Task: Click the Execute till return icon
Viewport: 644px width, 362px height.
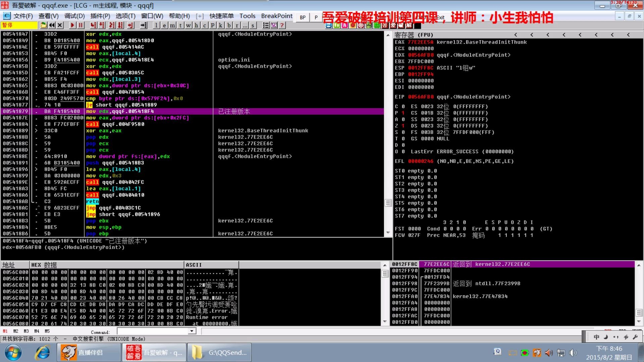Action: click(130, 25)
